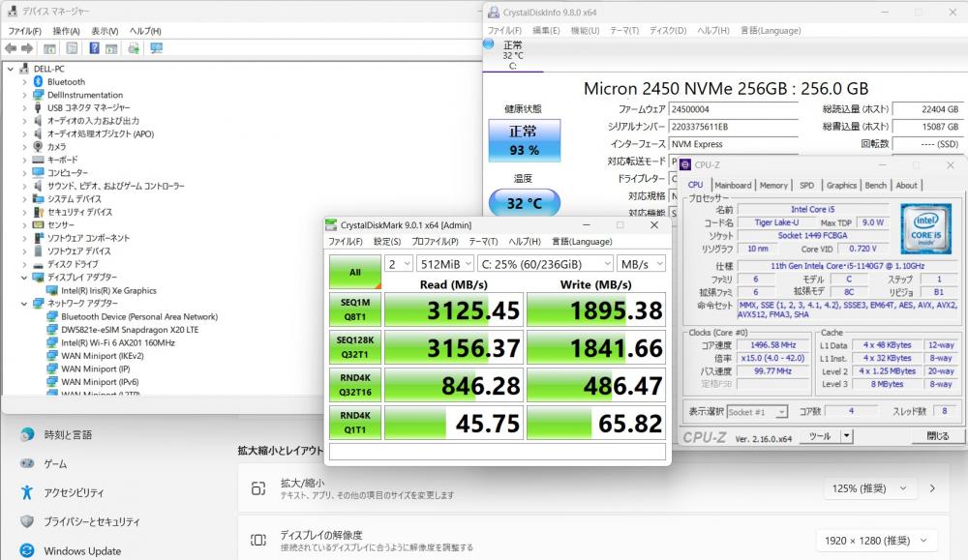
Task: Click the blue health status disk icon in CrystalDiskInfo
Action: pyautogui.click(x=488, y=44)
